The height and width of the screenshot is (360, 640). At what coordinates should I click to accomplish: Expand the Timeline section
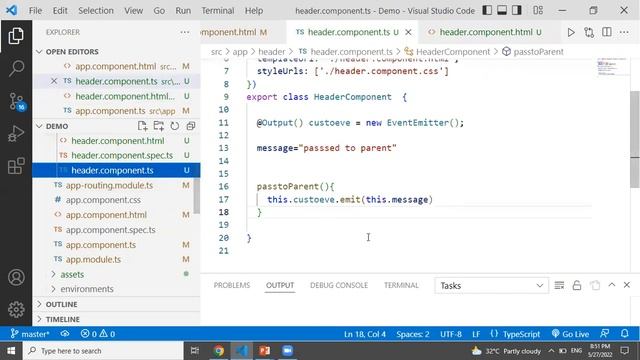click(x=62, y=319)
